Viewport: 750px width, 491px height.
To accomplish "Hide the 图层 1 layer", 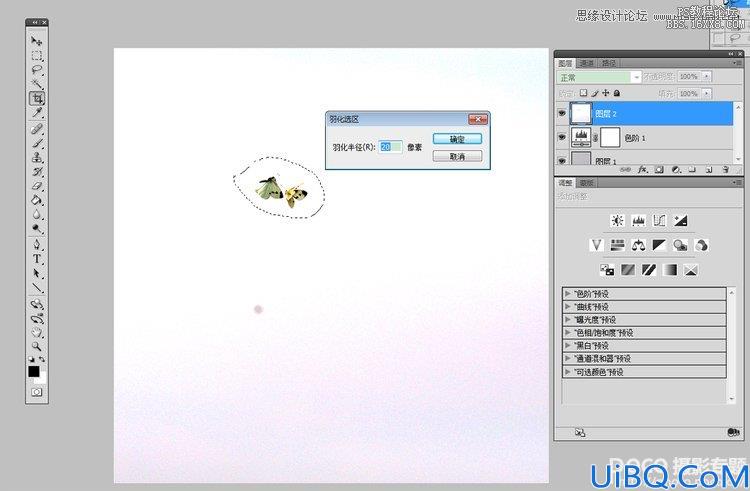I will pyautogui.click(x=562, y=161).
